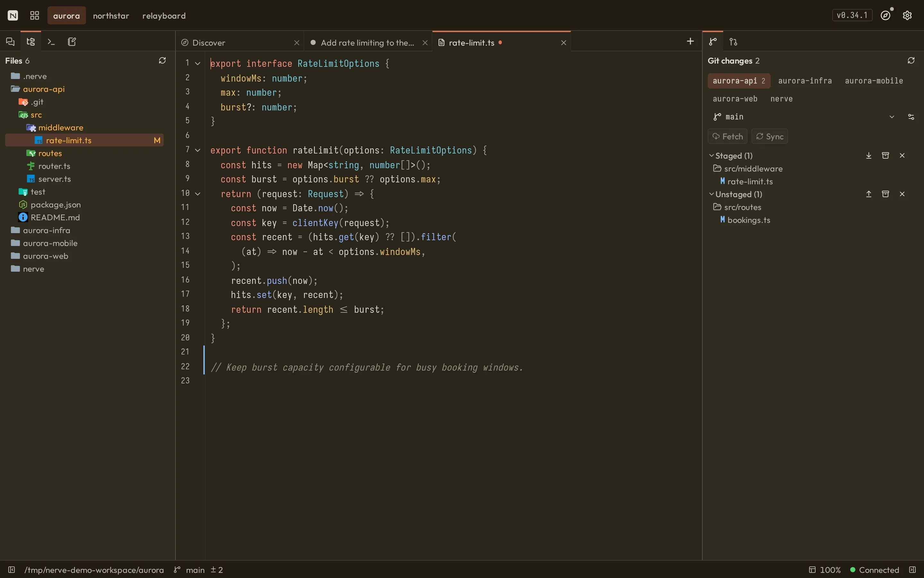Image resolution: width=924 pixels, height=578 pixels.
Task: Toggle right panel from status bar
Action: tap(912, 570)
